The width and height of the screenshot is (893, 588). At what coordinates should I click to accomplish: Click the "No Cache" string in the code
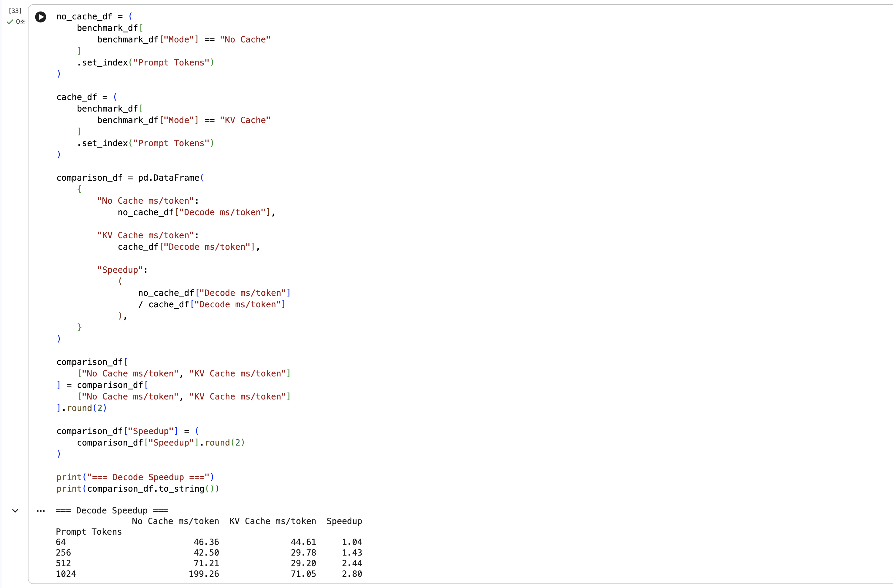point(245,39)
